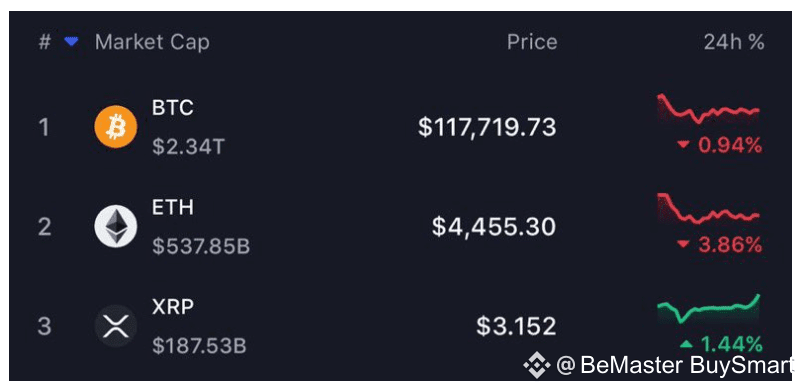Select the ETH ticker name
The width and height of the screenshot is (802, 391).
click(173, 207)
